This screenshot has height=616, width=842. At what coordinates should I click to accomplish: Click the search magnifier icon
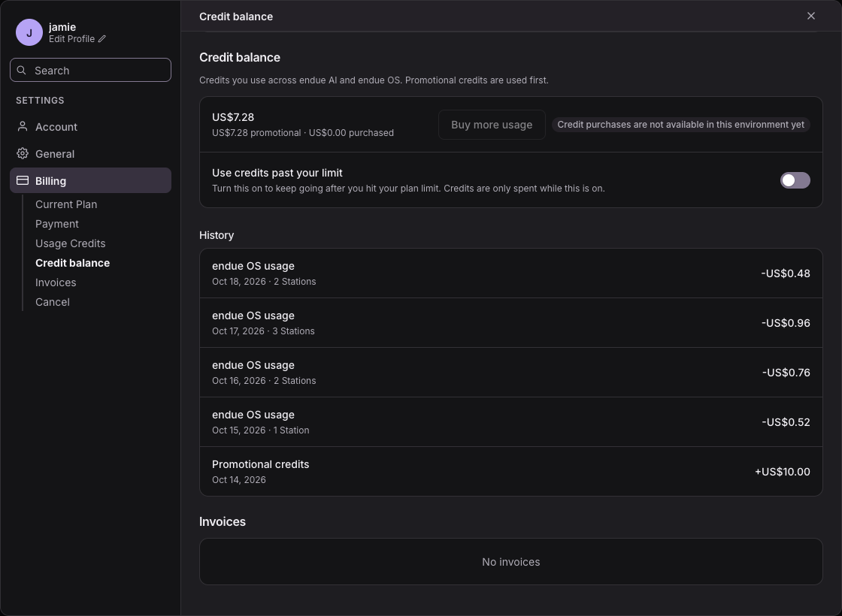tap(22, 71)
